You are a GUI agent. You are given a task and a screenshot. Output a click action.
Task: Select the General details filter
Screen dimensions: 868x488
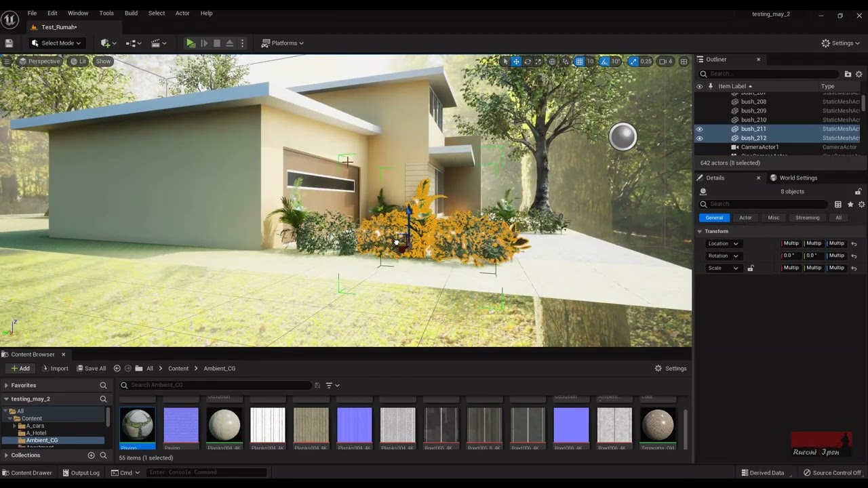(714, 218)
